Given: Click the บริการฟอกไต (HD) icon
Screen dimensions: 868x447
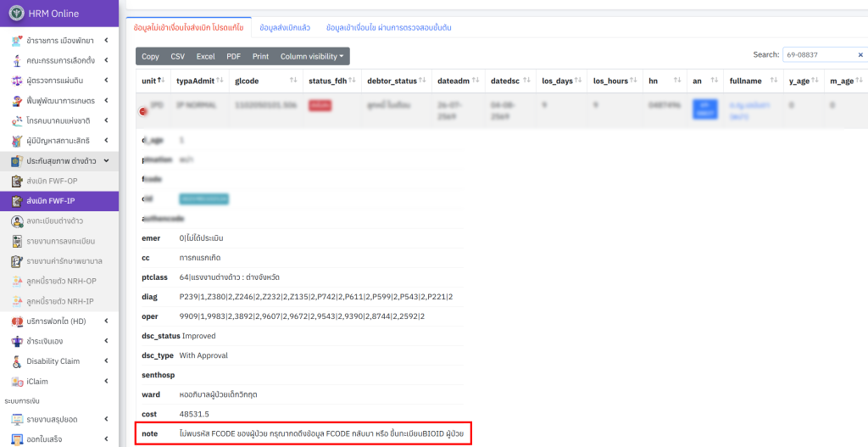Looking at the screenshot, I should point(17,321).
